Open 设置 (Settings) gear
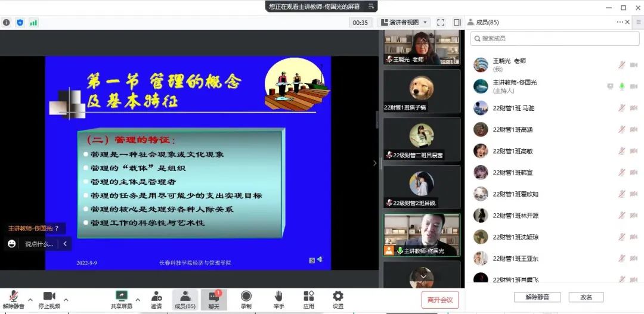 tap(338, 299)
